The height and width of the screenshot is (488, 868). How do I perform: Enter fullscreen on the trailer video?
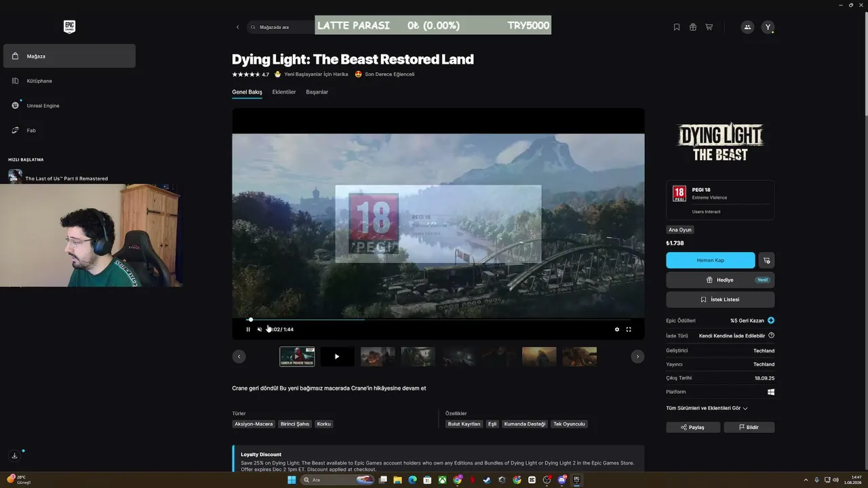click(x=629, y=329)
